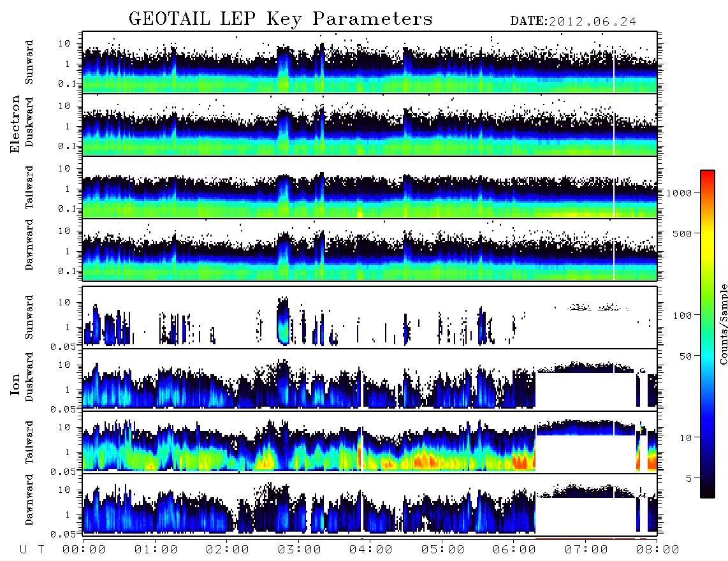Click the U T axis label
Screen dimensions: 728x561
(33, 550)
